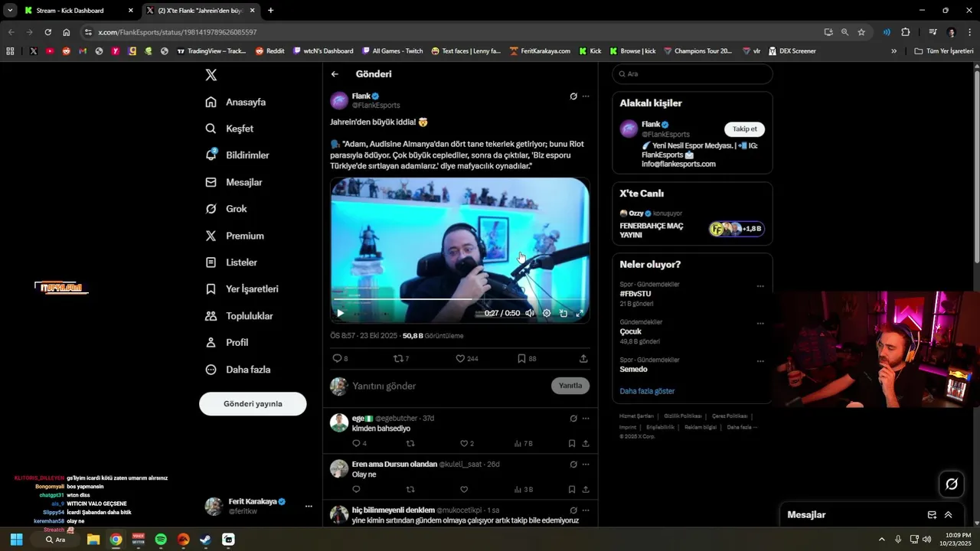980x551 pixels.
Task: Reply icon with 8 replies on main post
Action: [x=340, y=358]
